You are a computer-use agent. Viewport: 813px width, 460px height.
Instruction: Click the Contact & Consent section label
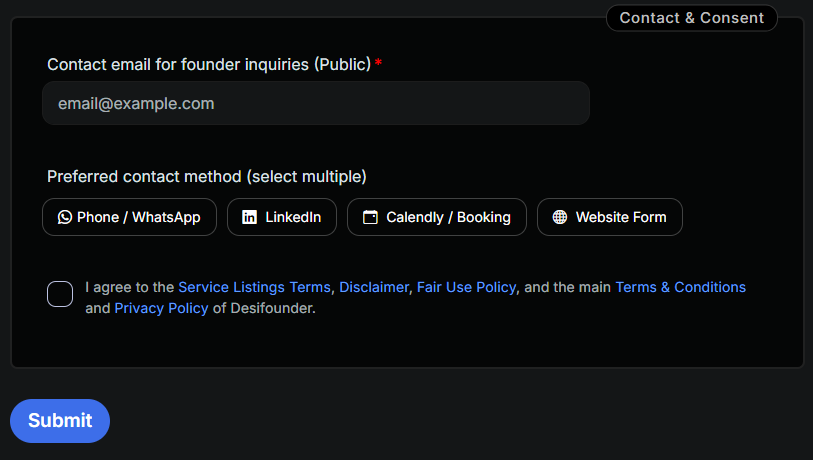click(x=692, y=18)
